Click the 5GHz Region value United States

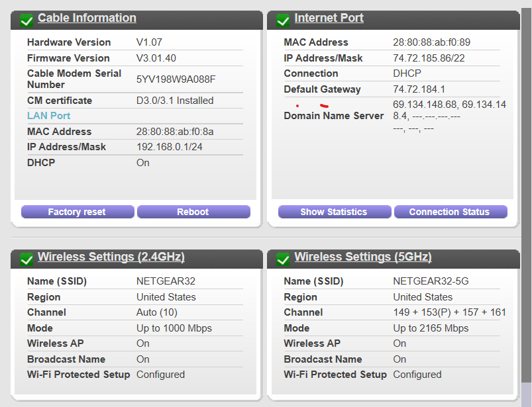(x=423, y=297)
